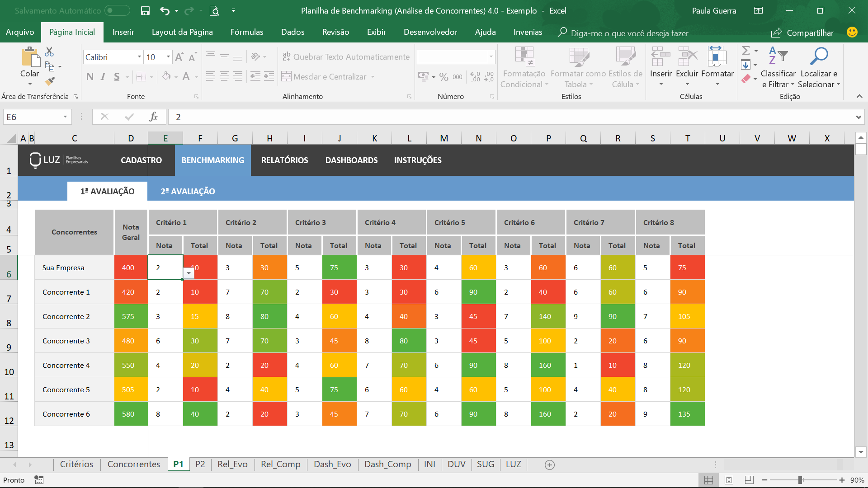This screenshot has height=488, width=868.
Task: Collapse the ribbon with the caret arrow
Action: [x=859, y=96]
